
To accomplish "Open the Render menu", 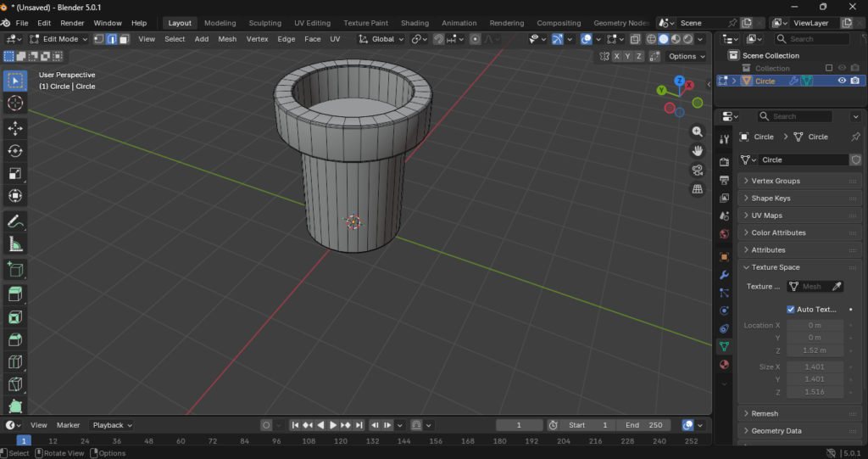I will coord(72,23).
